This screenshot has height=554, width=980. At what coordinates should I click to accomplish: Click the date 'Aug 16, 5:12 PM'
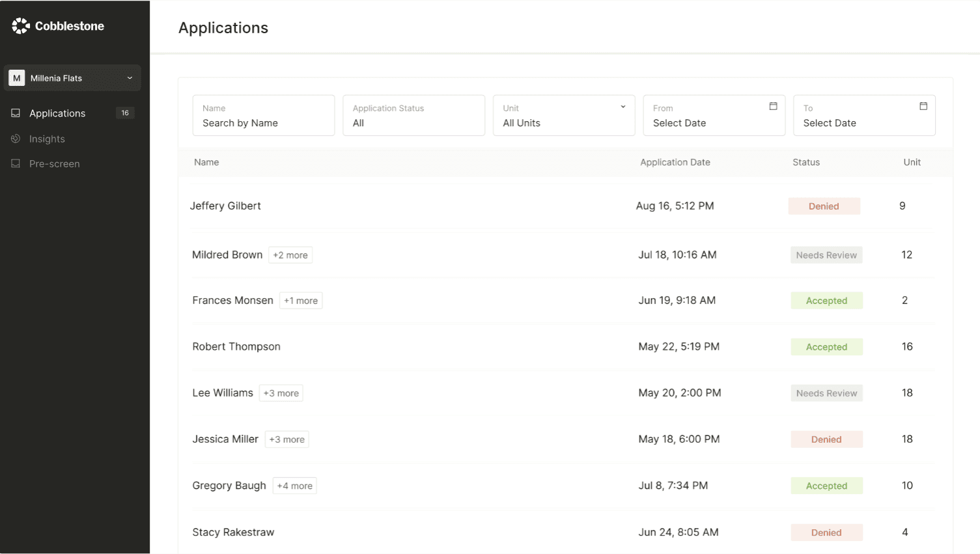click(x=675, y=206)
